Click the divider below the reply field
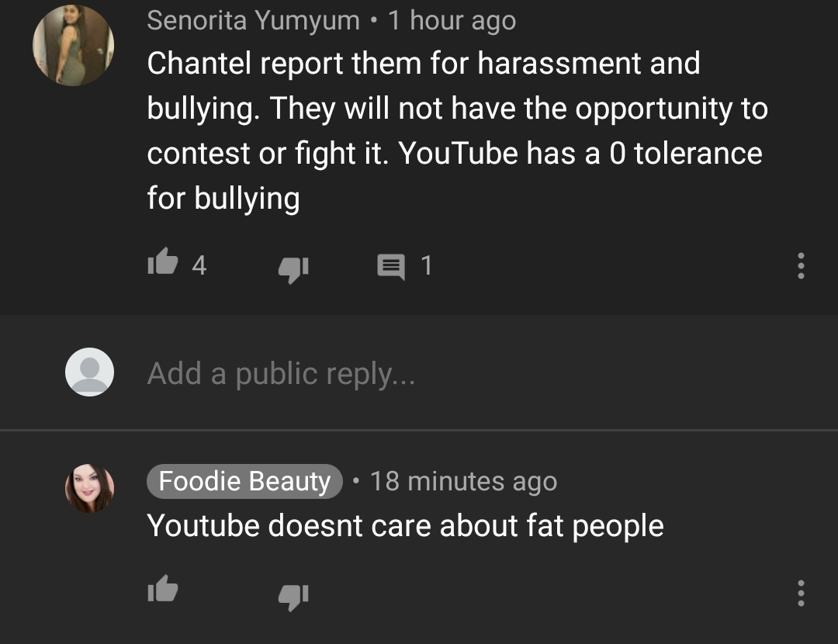 (x=419, y=430)
